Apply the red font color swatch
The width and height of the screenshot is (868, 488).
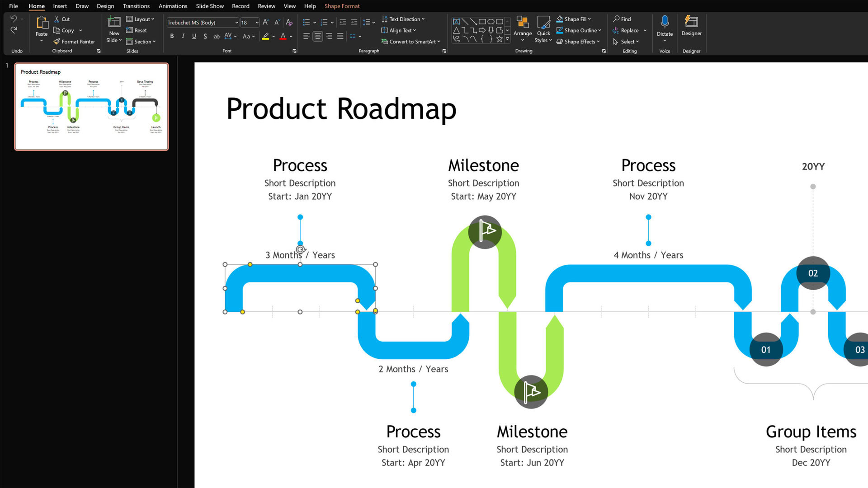pos(283,36)
